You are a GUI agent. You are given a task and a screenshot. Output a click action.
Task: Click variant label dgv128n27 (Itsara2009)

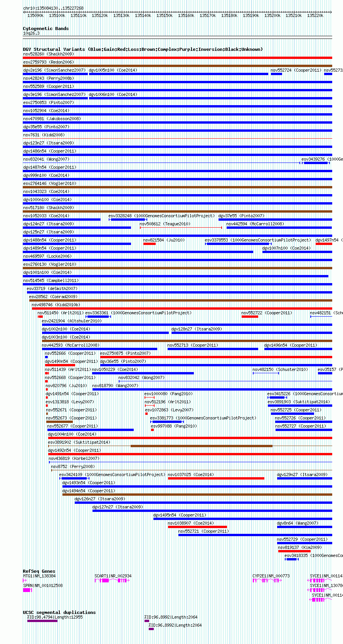(x=197, y=329)
